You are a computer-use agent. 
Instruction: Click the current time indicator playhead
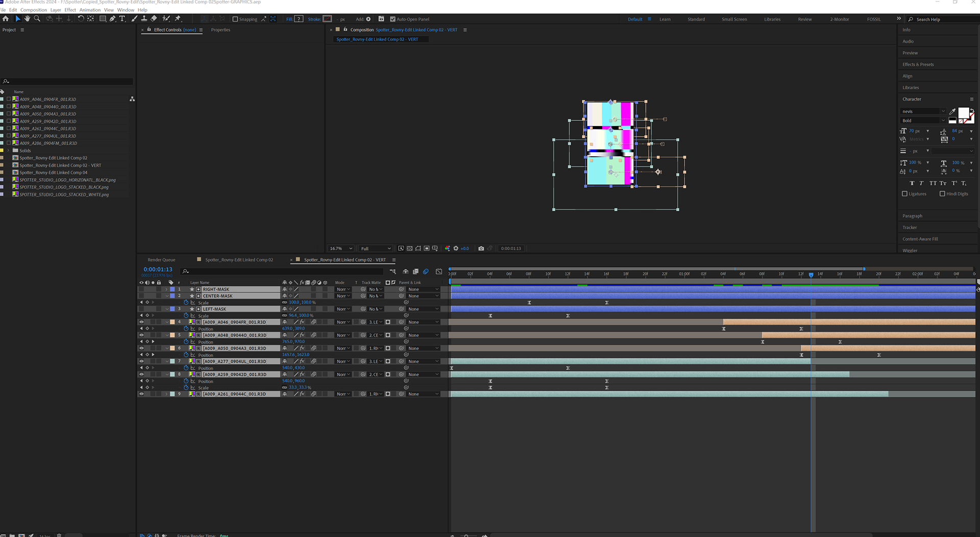point(811,275)
